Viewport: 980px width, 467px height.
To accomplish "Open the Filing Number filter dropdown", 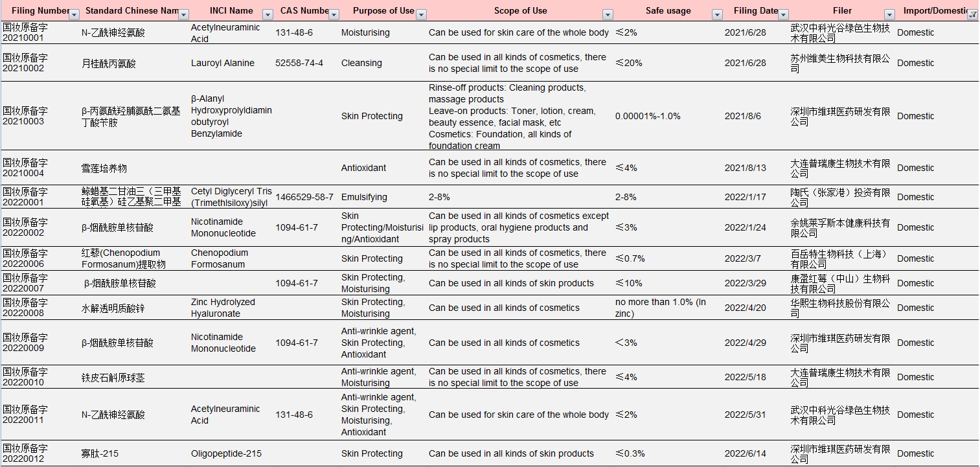I will point(74,14).
